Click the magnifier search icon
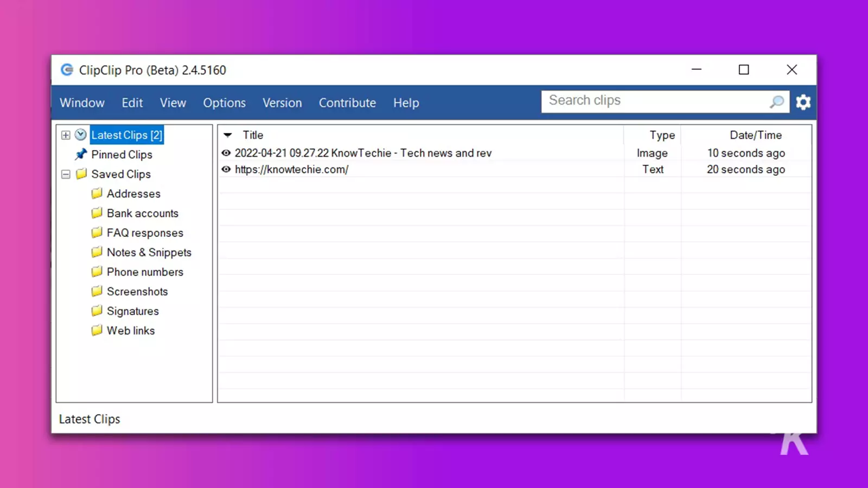This screenshot has width=868, height=488. pyautogui.click(x=777, y=101)
